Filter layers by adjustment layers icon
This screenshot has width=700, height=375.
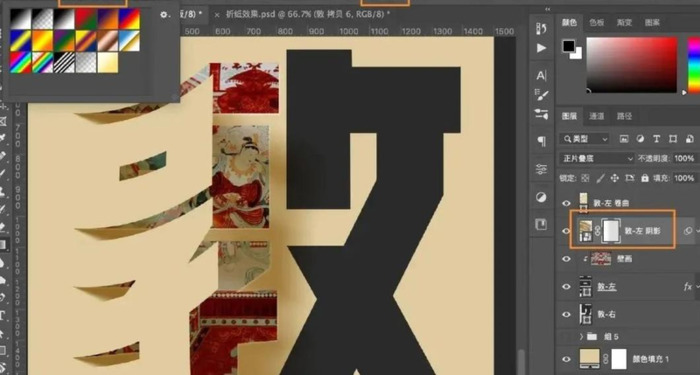click(640, 139)
